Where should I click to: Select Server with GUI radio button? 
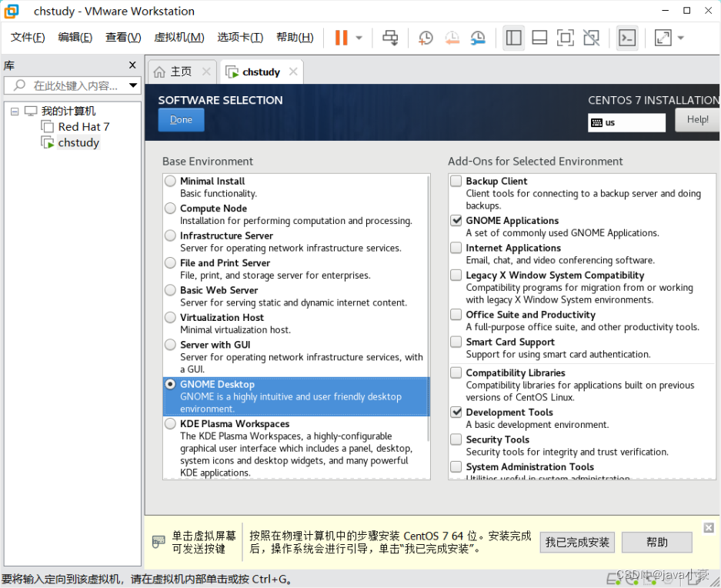(170, 344)
